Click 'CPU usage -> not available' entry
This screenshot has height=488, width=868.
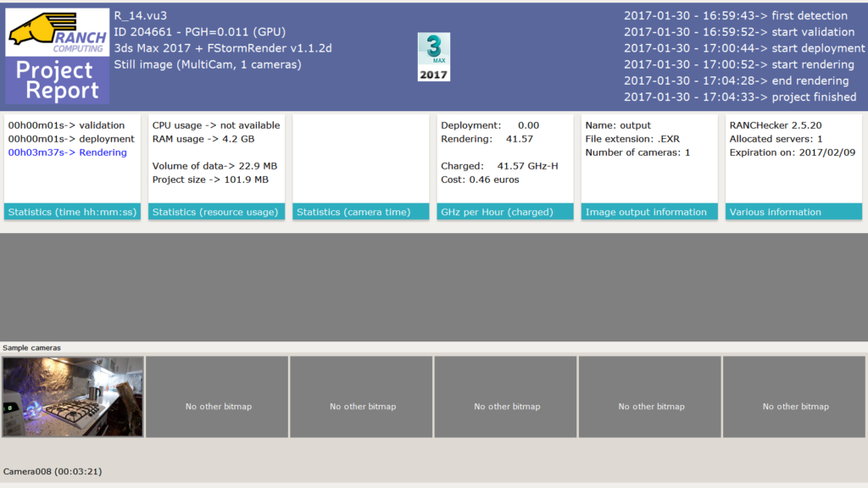[216, 125]
